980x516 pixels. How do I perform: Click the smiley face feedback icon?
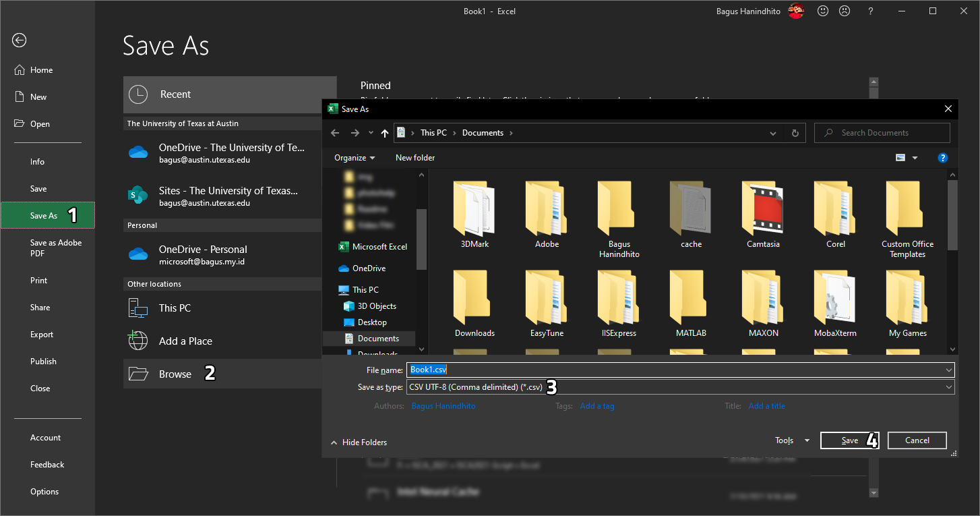[823, 11]
